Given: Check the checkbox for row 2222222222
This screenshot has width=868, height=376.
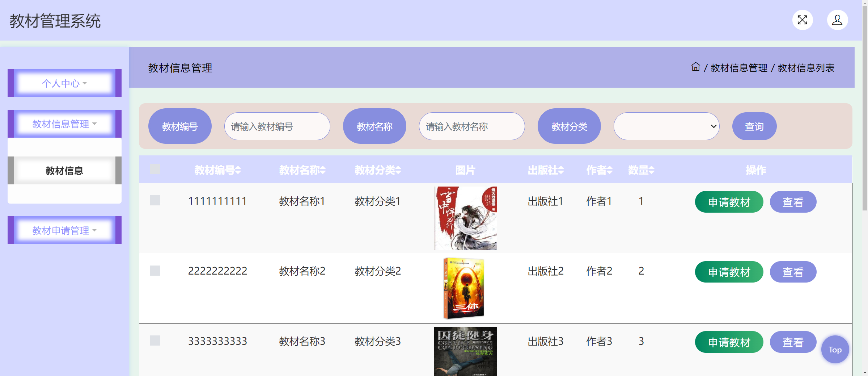Looking at the screenshot, I should (x=154, y=271).
